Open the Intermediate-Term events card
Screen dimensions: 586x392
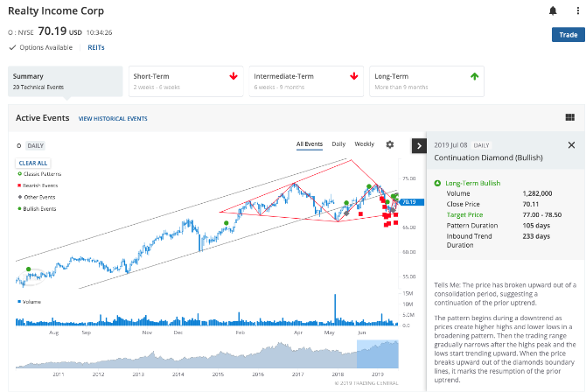[x=305, y=81]
